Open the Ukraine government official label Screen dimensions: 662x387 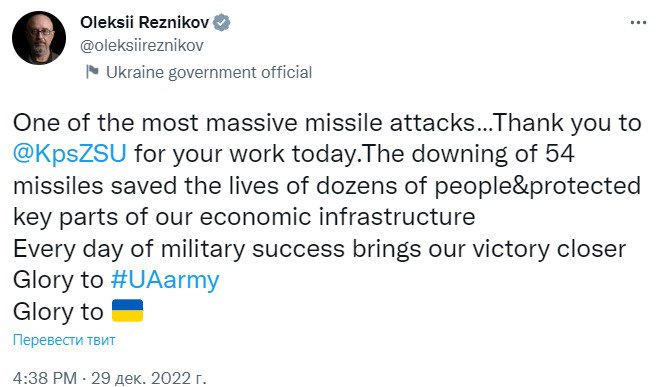(x=209, y=72)
